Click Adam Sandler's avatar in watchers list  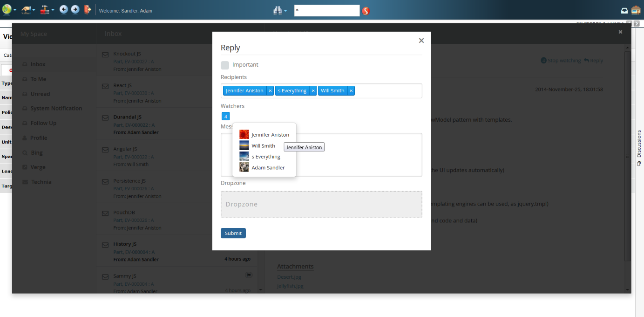244,167
